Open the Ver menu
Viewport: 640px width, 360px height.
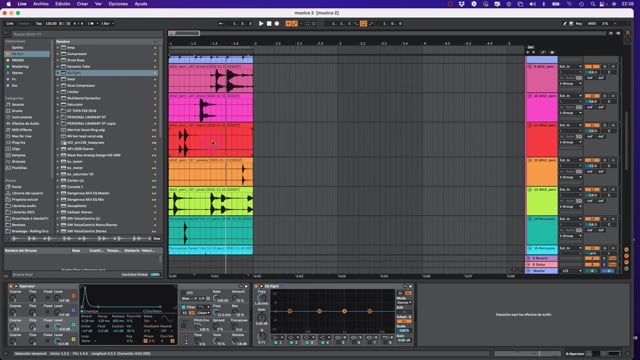(x=98, y=4)
